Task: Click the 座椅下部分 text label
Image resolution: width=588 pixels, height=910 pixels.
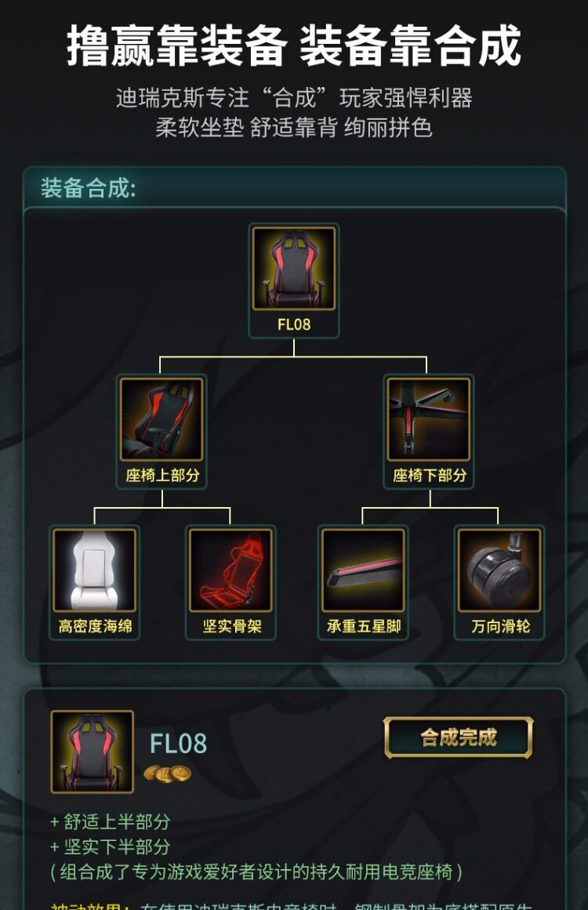Action: click(x=430, y=475)
